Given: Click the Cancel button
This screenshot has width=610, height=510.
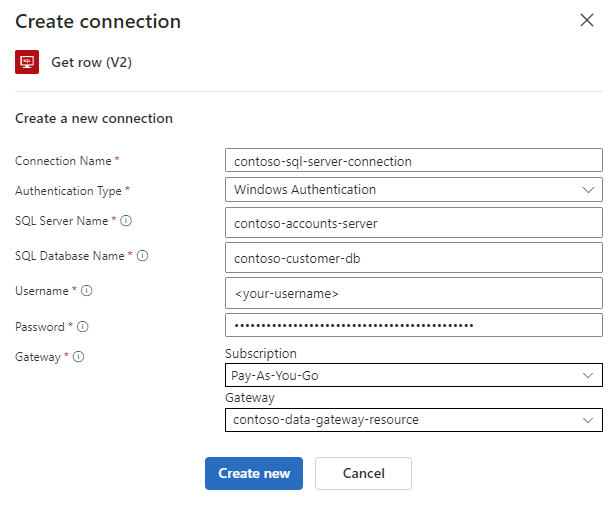Looking at the screenshot, I should 363,473.
